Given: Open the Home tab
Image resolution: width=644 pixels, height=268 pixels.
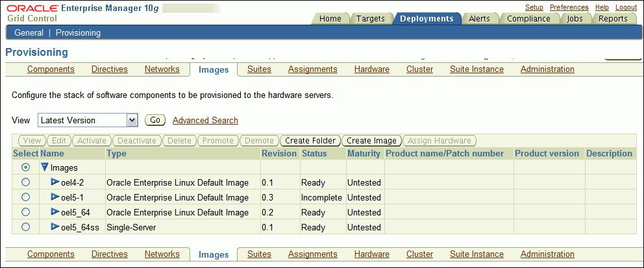Looking at the screenshot, I should [x=330, y=18].
